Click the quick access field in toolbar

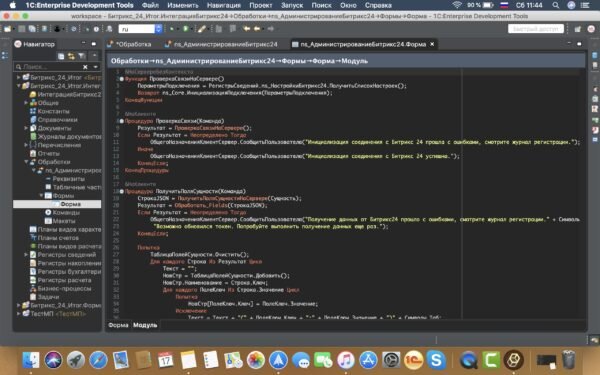pyautogui.click(x=536, y=29)
